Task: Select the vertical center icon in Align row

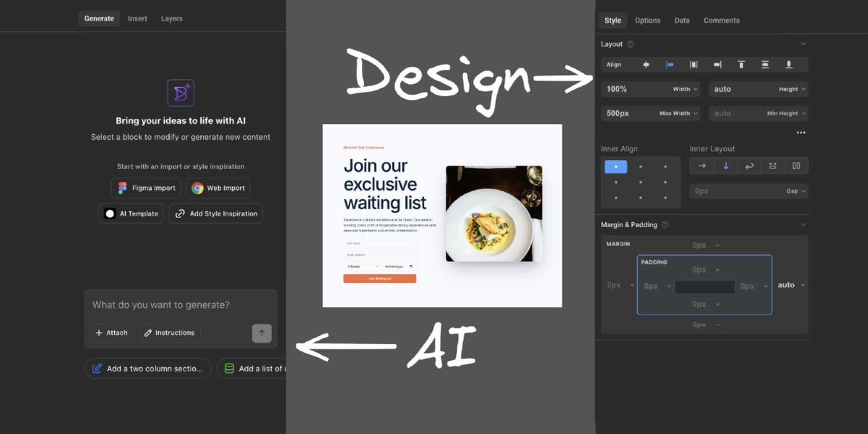Action: click(765, 65)
